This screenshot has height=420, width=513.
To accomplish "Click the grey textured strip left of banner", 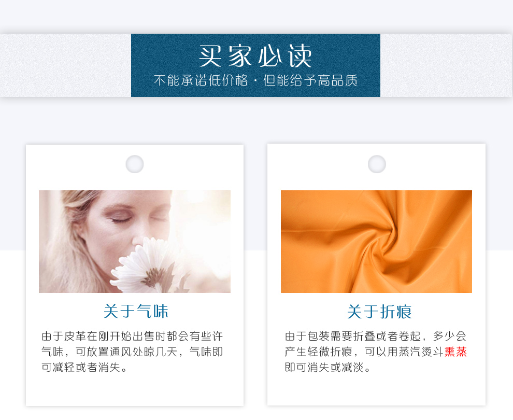I will 65,65.
